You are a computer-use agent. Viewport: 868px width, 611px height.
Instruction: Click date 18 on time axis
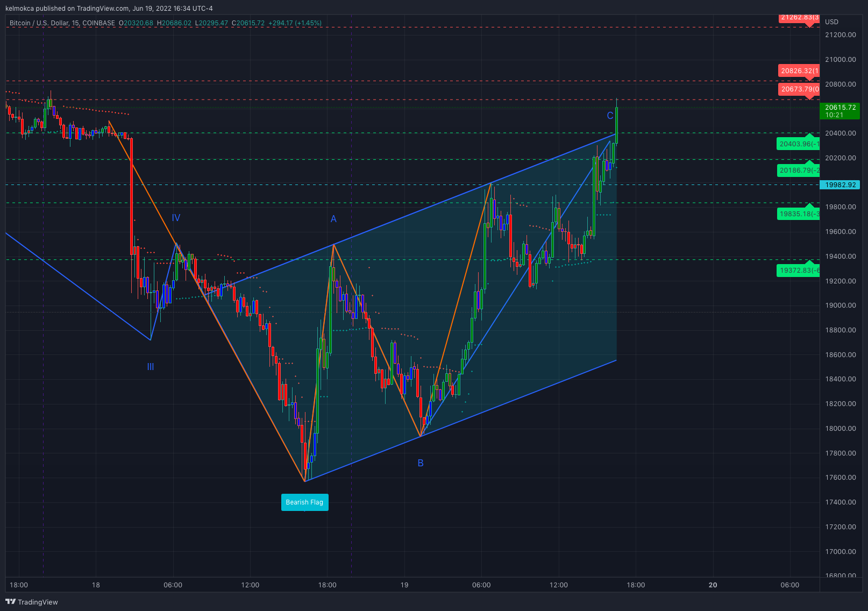click(x=96, y=585)
